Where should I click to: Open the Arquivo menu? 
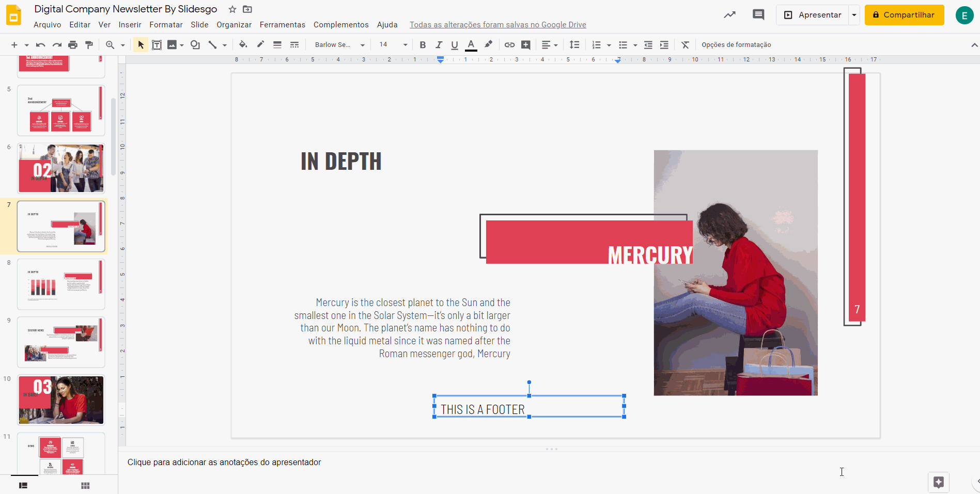pos(48,25)
